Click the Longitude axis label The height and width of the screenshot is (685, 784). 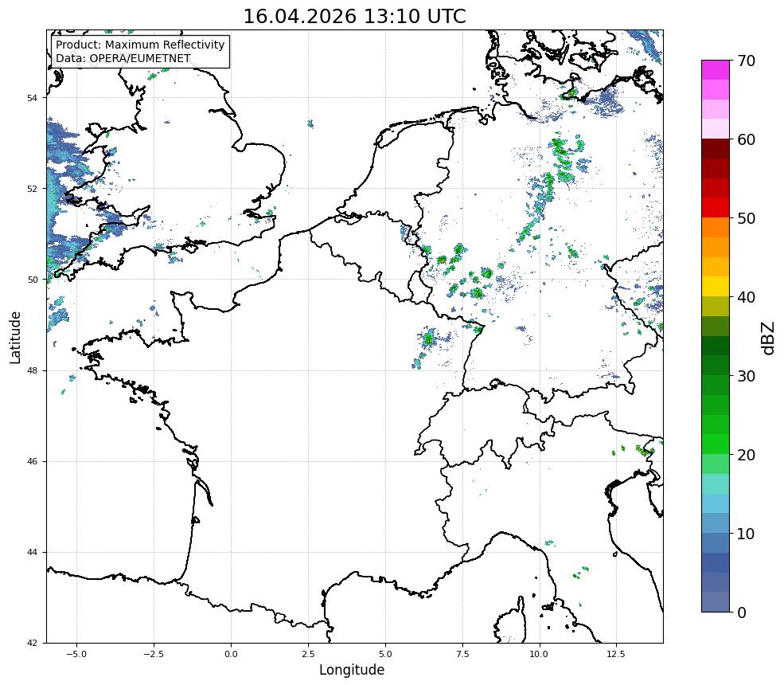[352, 670]
